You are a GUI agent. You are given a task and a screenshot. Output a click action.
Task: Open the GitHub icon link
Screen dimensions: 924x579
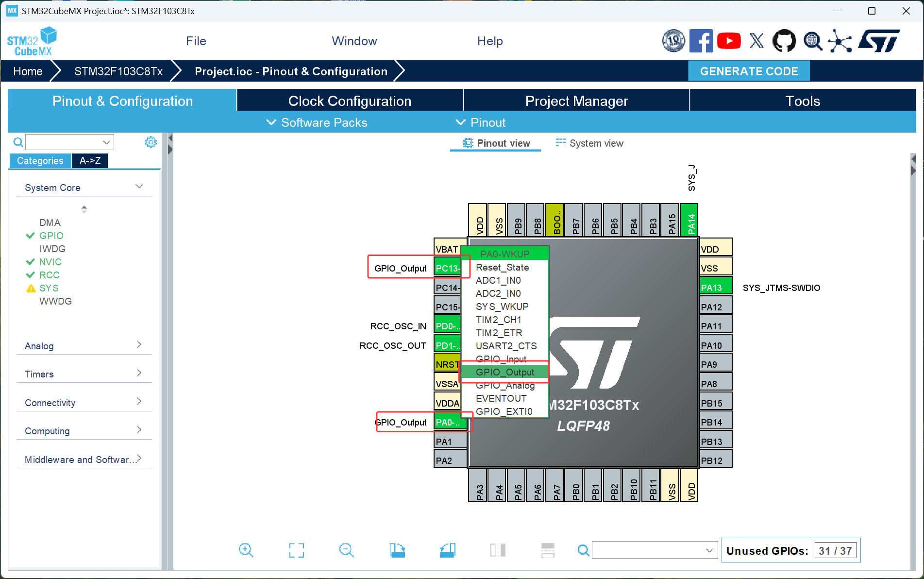pos(784,41)
